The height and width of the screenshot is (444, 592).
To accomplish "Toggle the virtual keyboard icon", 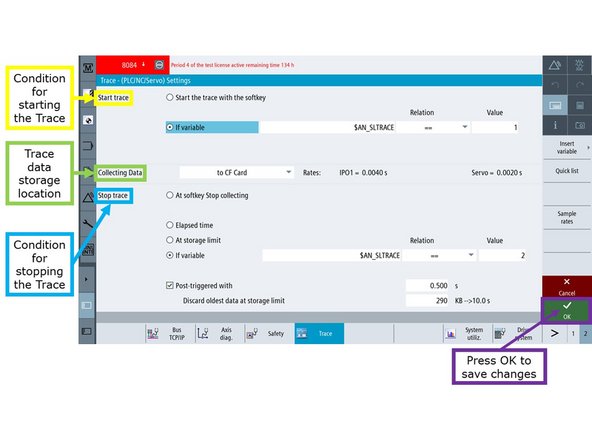I will tap(555, 106).
